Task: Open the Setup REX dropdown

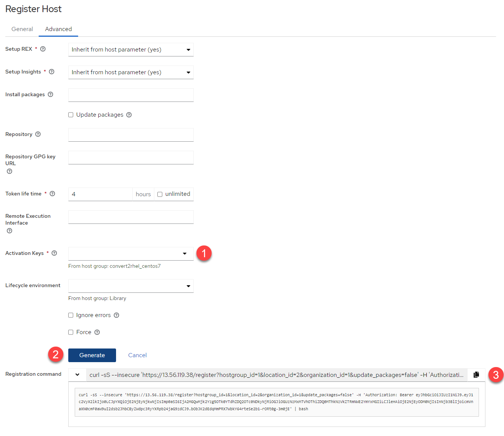Action: 131,50
